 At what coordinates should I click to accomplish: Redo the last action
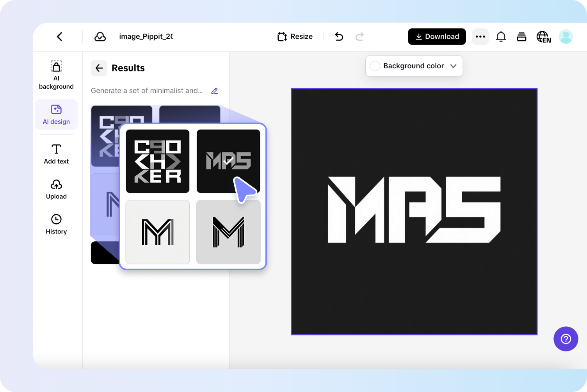(x=359, y=36)
